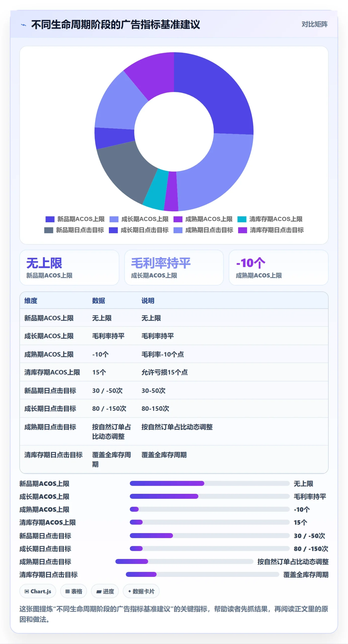This screenshot has width=348, height=644.
Task: Click the 表格 tag
Action: [73, 591]
